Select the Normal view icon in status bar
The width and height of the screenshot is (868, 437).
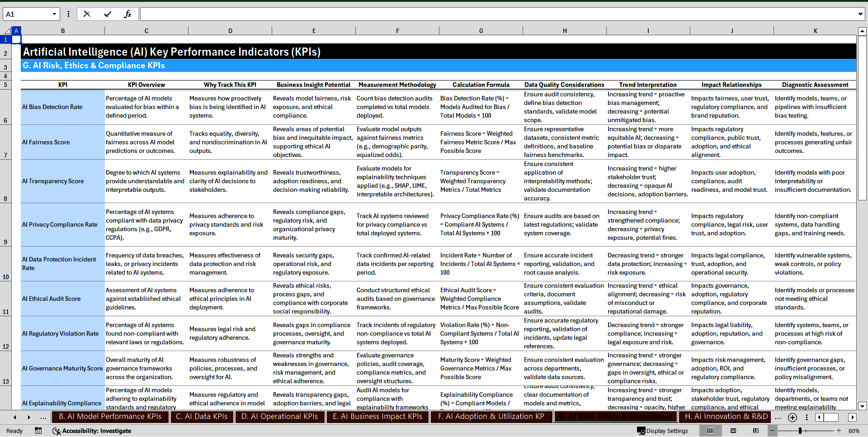[x=710, y=431]
